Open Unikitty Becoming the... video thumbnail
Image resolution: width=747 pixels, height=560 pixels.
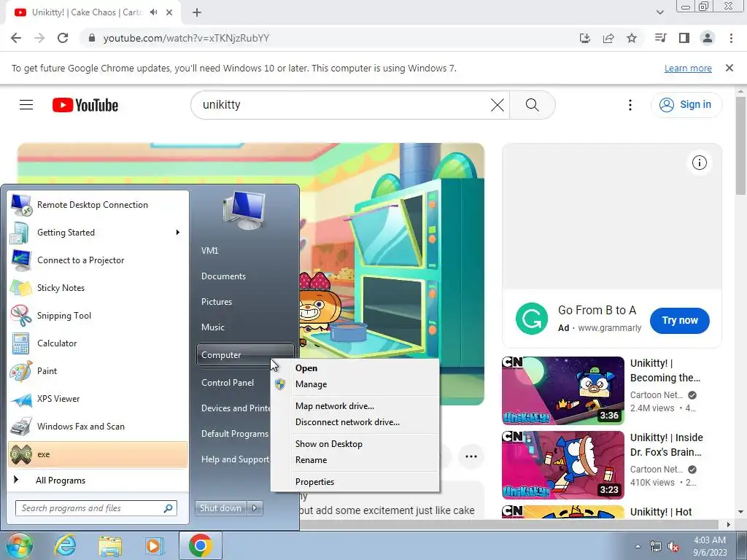point(562,391)
